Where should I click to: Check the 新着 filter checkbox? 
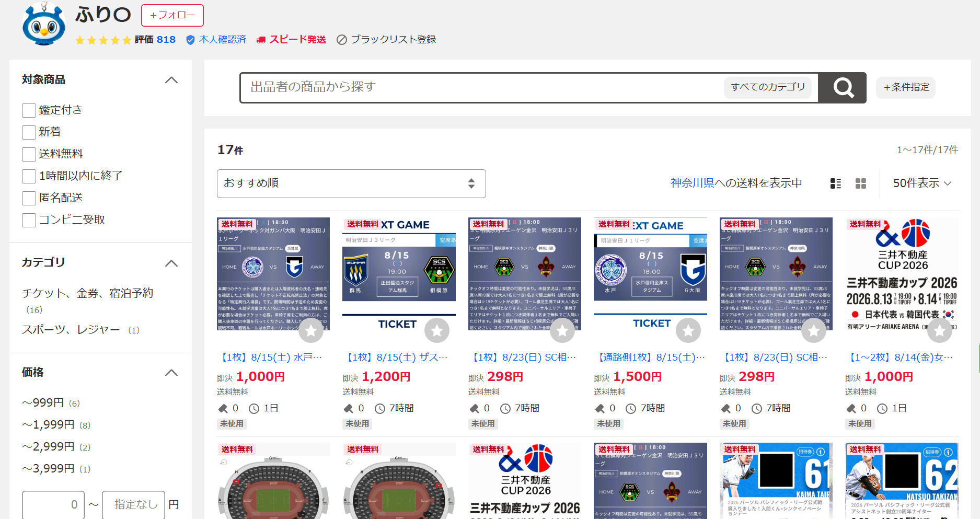click(x=29, y=132)
